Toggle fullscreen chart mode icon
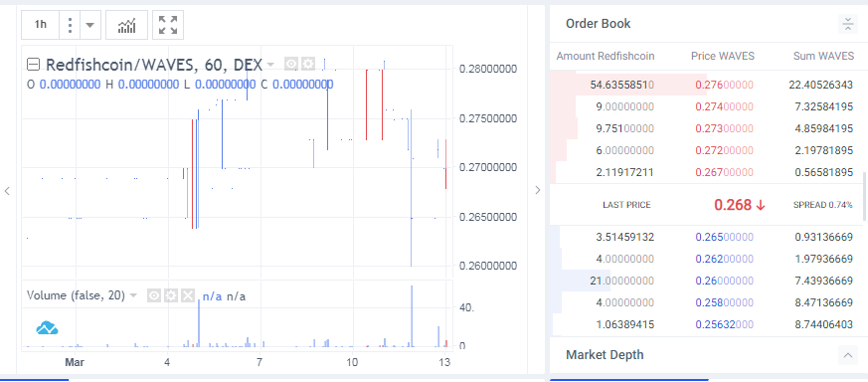Screen dimensions: 868x382 pyautogui.click(x=168, y=25)
